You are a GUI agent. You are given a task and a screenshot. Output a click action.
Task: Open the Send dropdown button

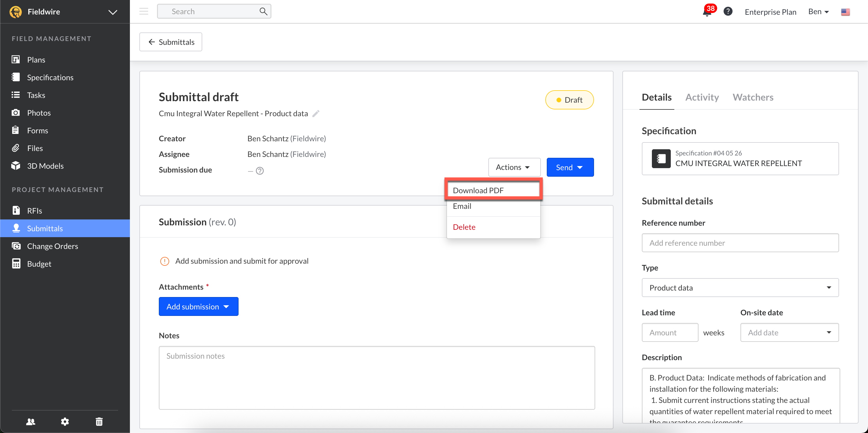tap(570, 167)
